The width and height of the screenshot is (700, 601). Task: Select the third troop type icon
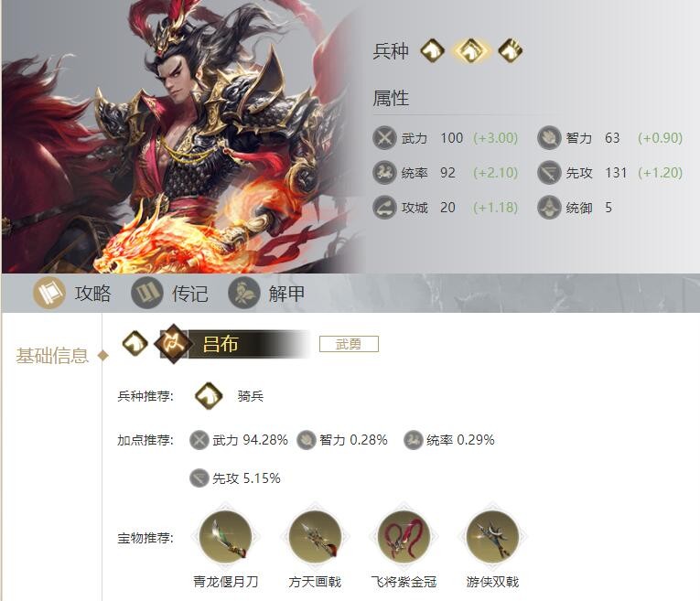[x=511, y=50]
